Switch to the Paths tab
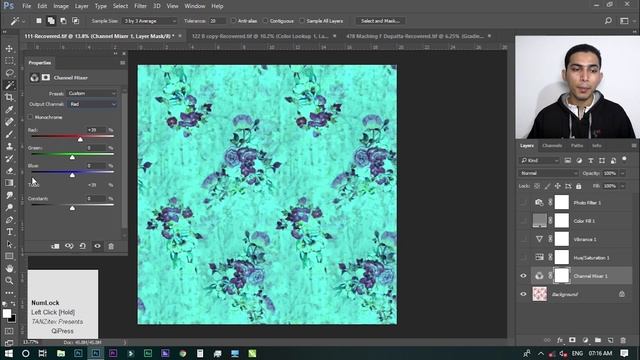 [576, 145]
